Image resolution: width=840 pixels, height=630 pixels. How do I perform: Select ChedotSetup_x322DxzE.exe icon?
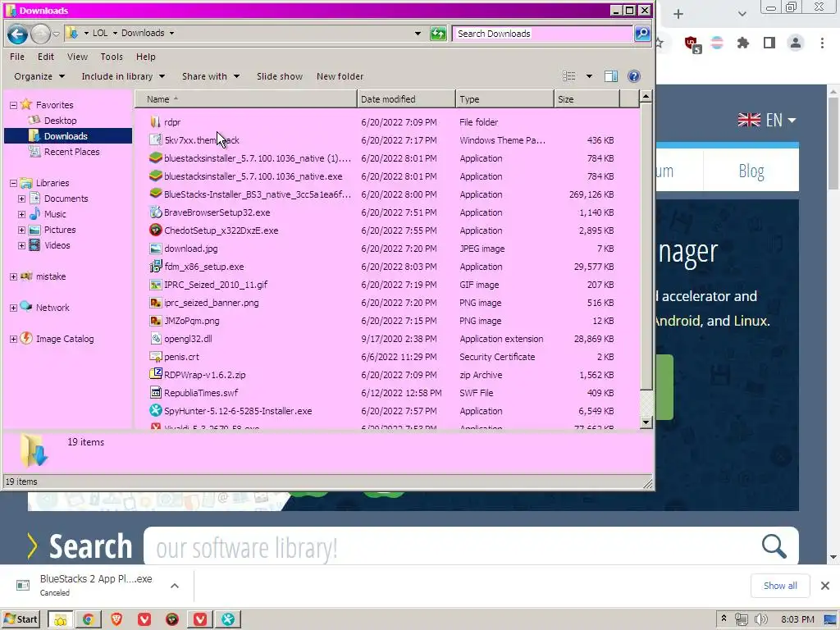(155, 231)
